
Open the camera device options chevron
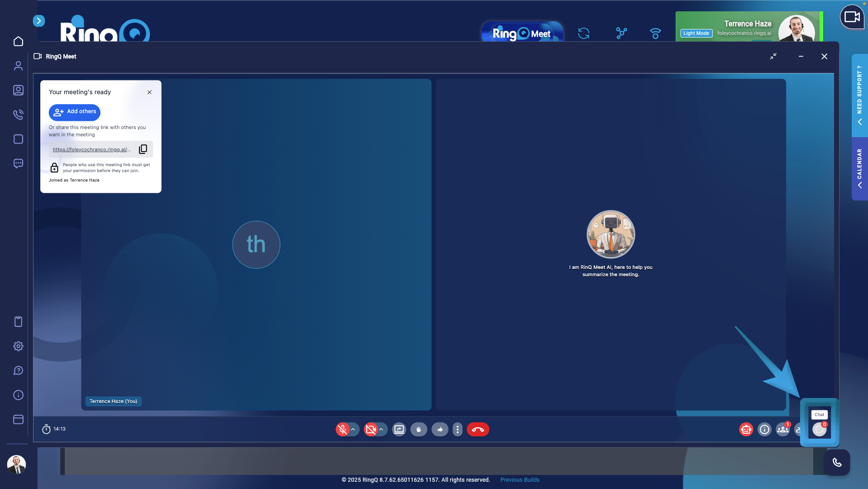coord(382,429)
